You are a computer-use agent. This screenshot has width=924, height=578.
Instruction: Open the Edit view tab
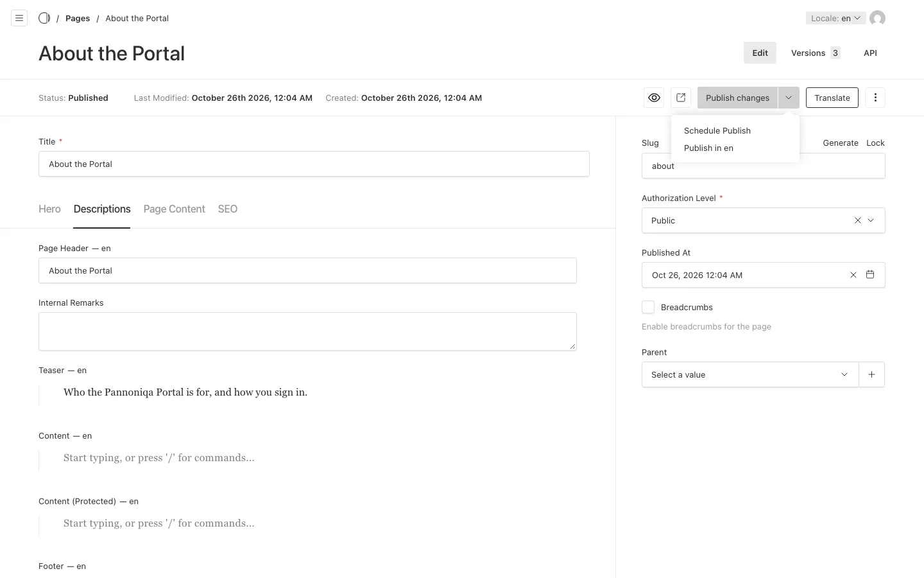pyautogui.click(x=760, y=53)
